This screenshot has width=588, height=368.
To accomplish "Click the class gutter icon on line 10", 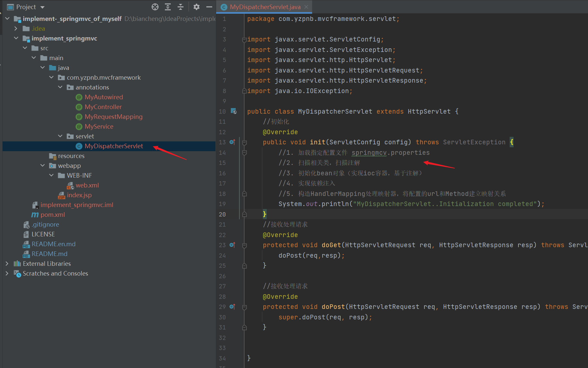I will pos(234,111).
